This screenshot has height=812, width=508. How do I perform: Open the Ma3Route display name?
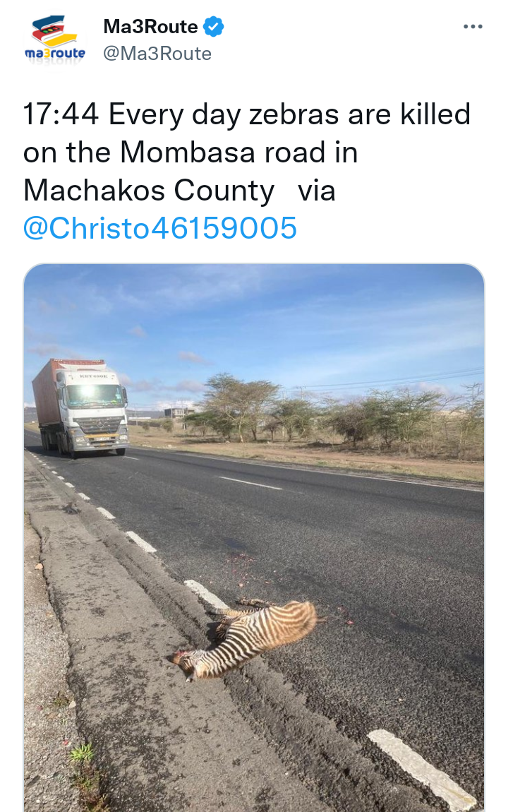(x=150, y=26)
